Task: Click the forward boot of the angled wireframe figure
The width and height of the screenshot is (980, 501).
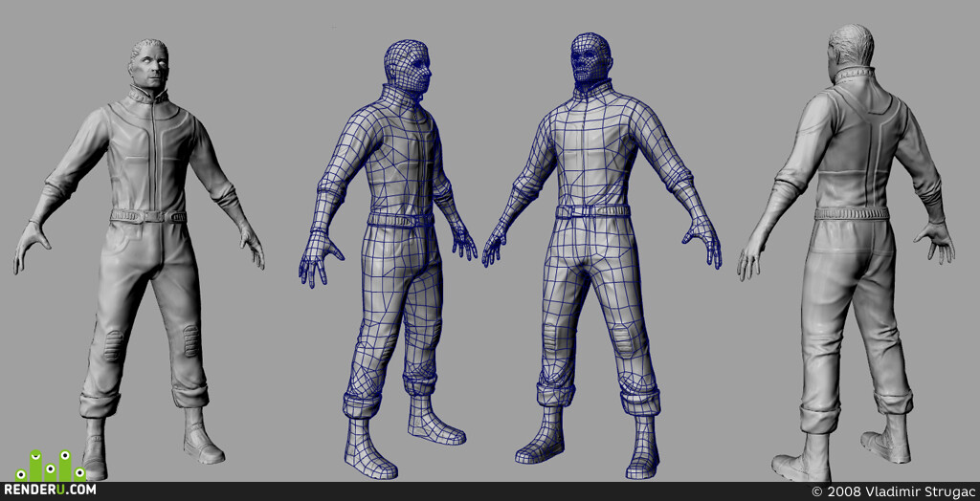Action: click(368, 449)
